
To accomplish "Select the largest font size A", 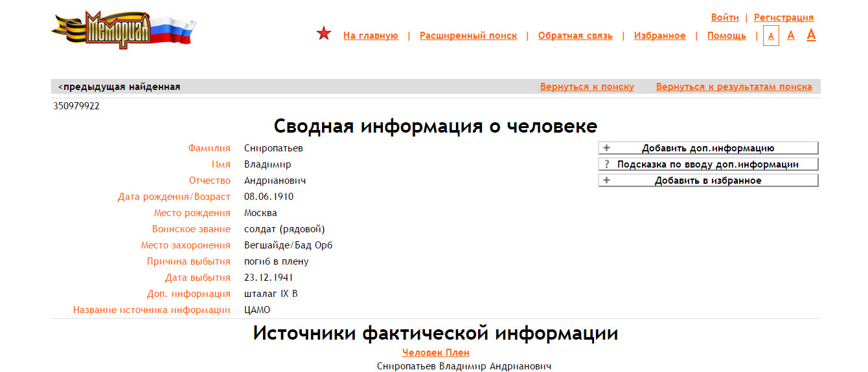I will tap(811, 35).
